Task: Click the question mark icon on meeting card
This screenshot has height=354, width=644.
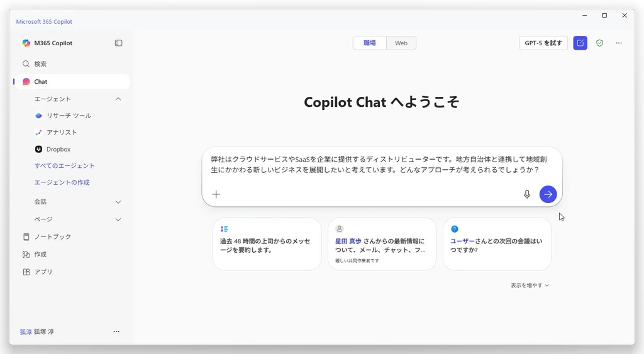Action: tap(455, 229)
